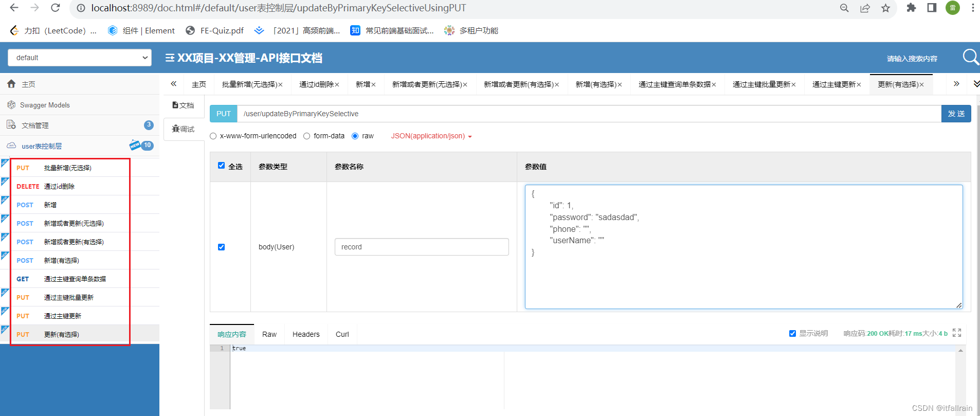980x416 pixels.
Task: Switch to Headers response tab
Action: pos(306,334)
